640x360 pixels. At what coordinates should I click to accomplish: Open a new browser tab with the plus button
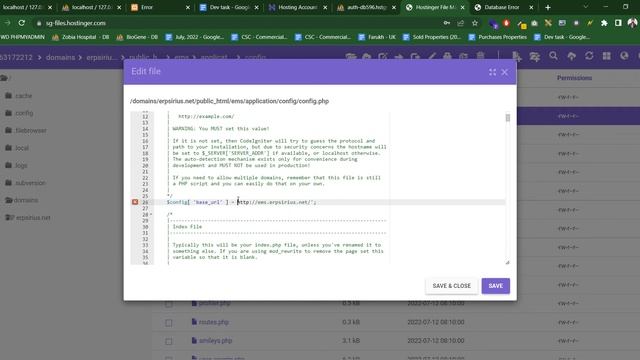pyautogui.click(x=548, y=7)
